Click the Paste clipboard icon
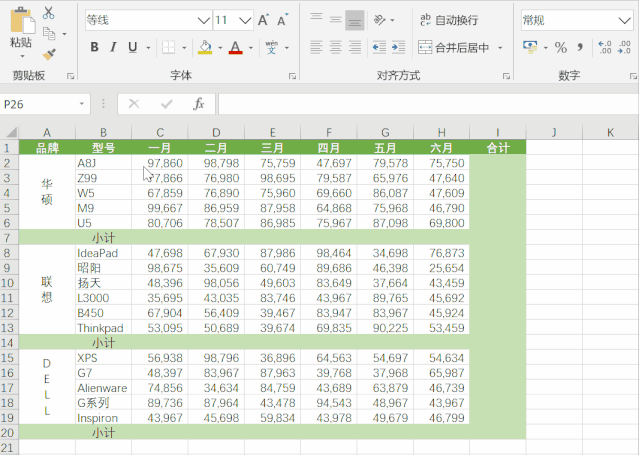This screenshot has height=455, width=639. tap(22, 20)
